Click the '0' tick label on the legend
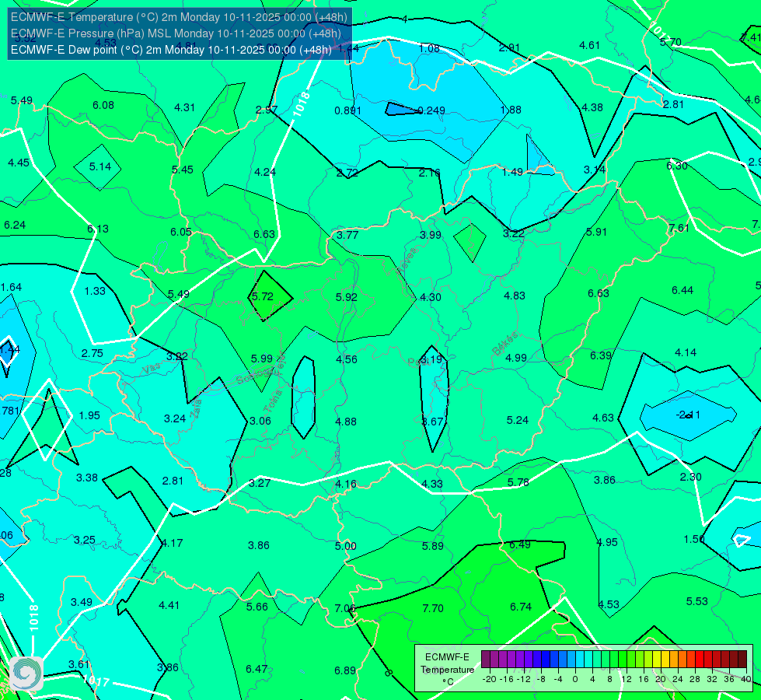 (x=575, y=679)
